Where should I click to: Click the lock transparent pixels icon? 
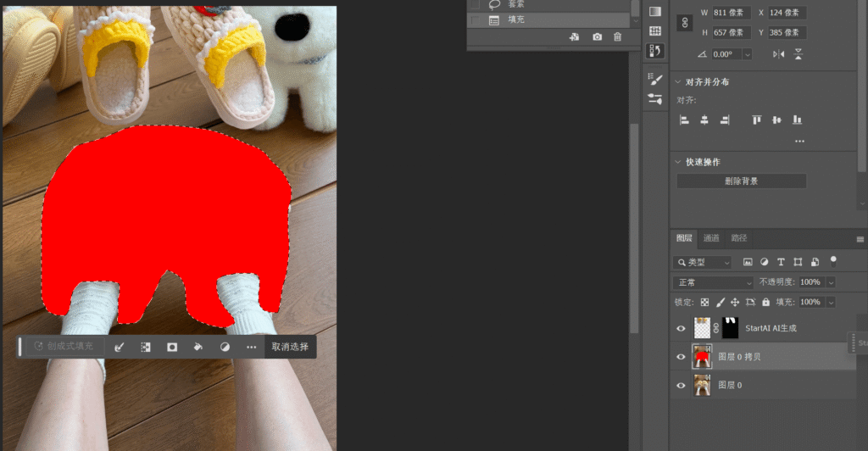pyautogui.click(x=704, y=302)
